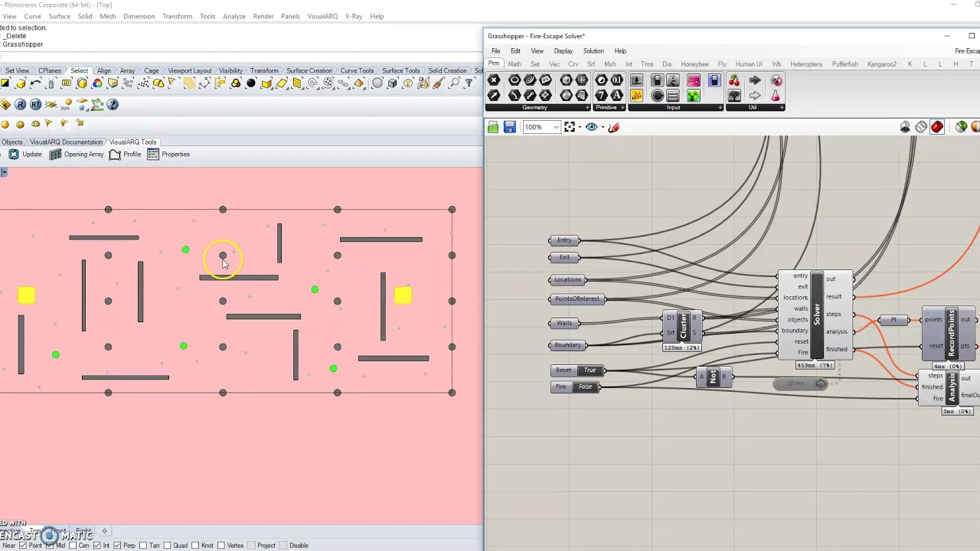The width and height of the screenshot is (980, 551).
Task: Open the arrow beside zoom extents icon
Action: coord(580,127)
